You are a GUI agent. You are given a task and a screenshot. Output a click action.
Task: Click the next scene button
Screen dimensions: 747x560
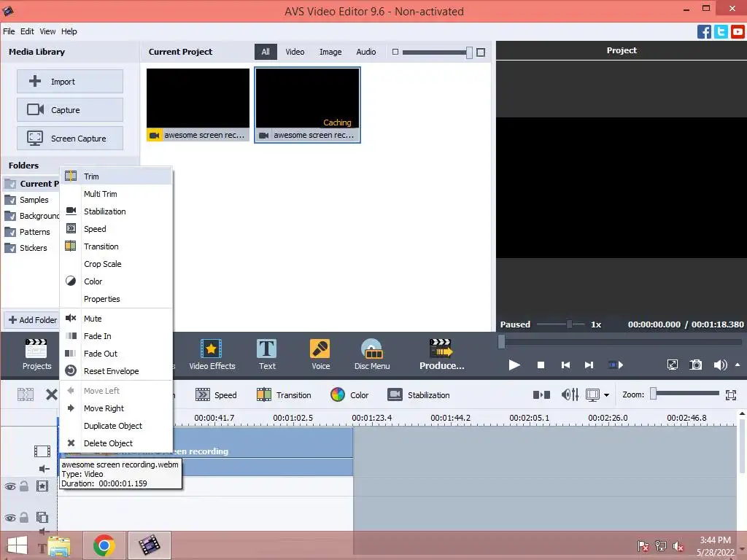coord(616,365)
